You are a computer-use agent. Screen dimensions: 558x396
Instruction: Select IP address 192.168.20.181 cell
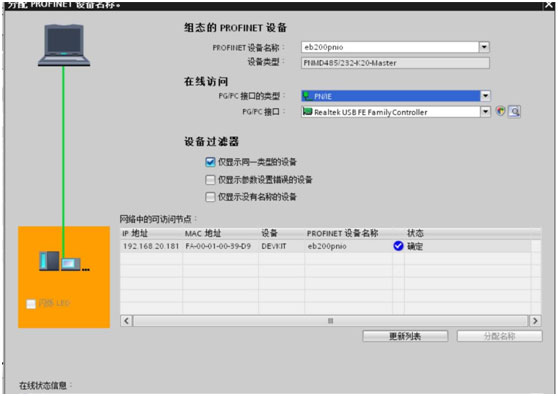tap(151, 246)
